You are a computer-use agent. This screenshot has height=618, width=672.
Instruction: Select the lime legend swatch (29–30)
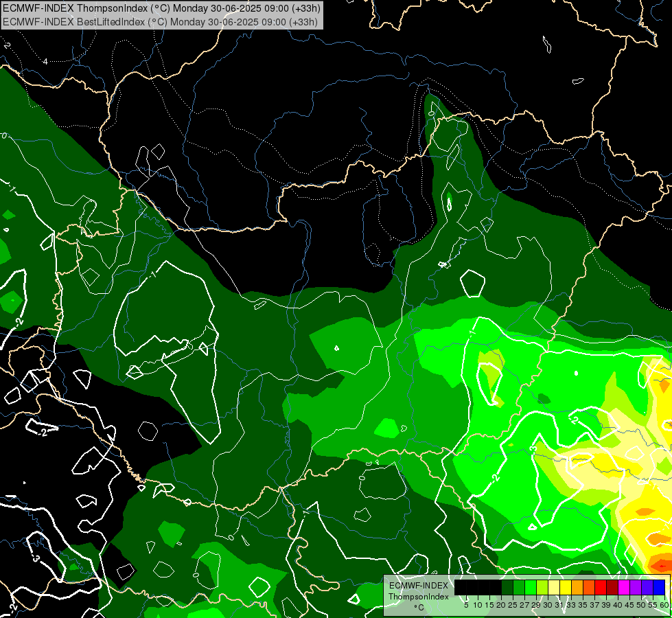pos(542,587)
